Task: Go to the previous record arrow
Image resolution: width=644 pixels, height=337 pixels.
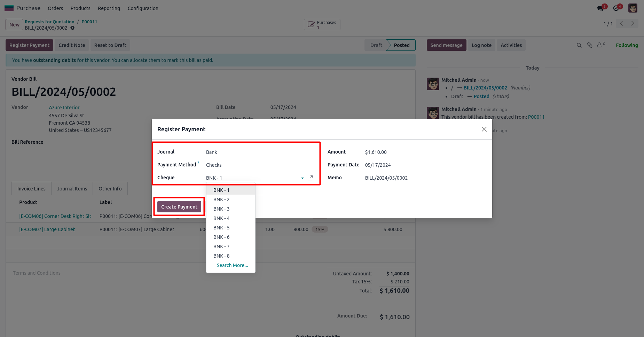Action: (x=621, y=23)
